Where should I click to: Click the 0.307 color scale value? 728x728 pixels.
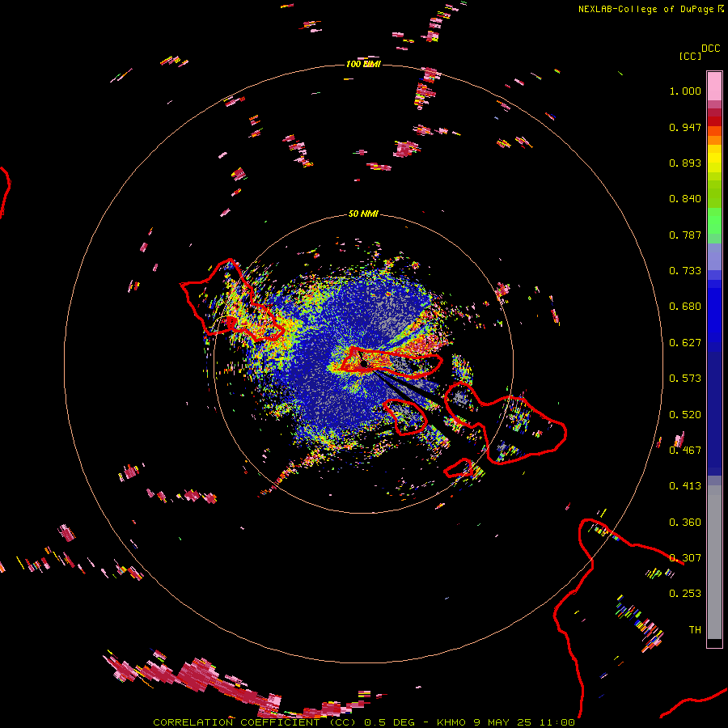click(x=685, y=558)
